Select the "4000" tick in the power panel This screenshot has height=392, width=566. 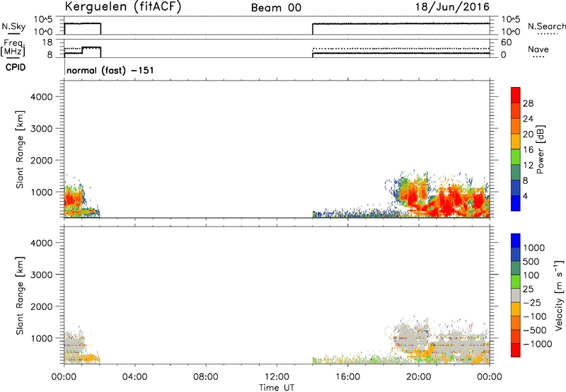[41, 97]
